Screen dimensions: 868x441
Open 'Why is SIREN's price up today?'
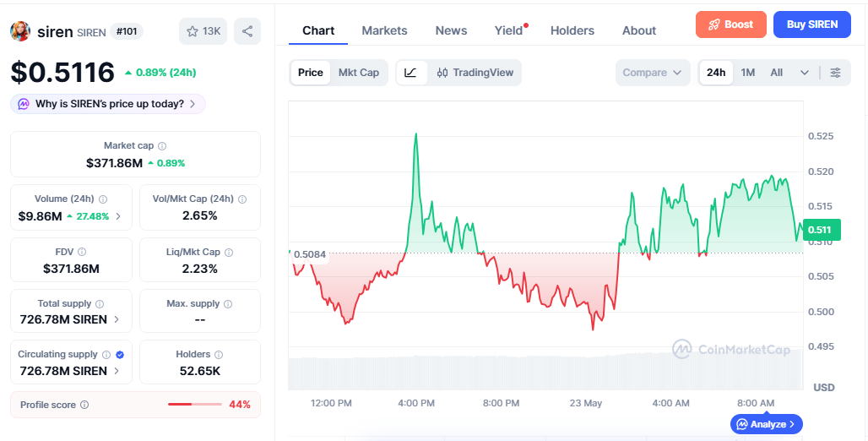(108, 104)
